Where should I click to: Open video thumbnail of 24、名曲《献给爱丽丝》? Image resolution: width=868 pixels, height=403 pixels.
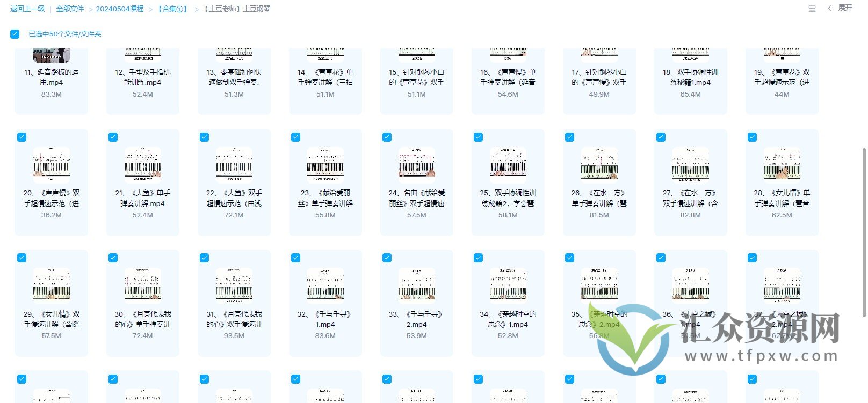click(x=417, y=165)
